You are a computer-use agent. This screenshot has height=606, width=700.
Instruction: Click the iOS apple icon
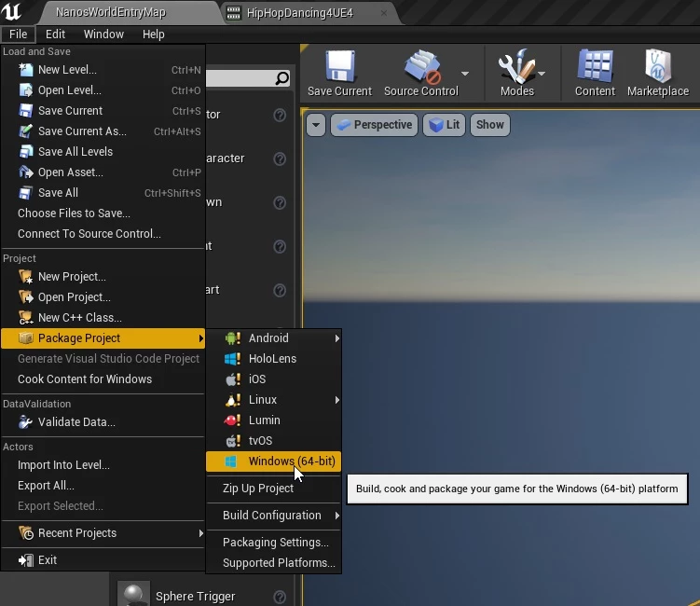click(x=233, y=379)
